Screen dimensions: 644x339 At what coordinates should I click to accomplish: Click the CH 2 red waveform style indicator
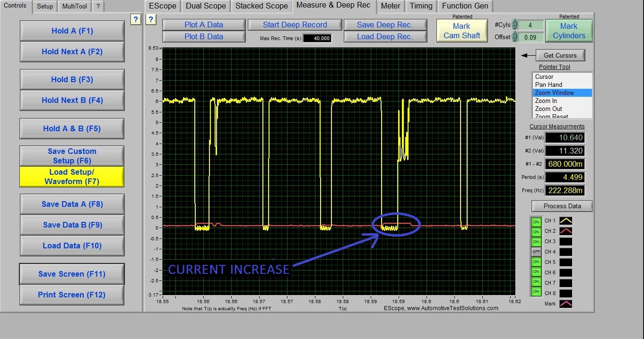pyautogui.click(x=566, y=231)
